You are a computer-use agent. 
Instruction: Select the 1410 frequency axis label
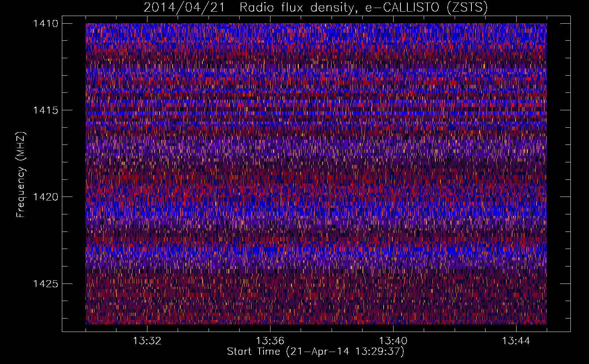[x=46, y=24]
